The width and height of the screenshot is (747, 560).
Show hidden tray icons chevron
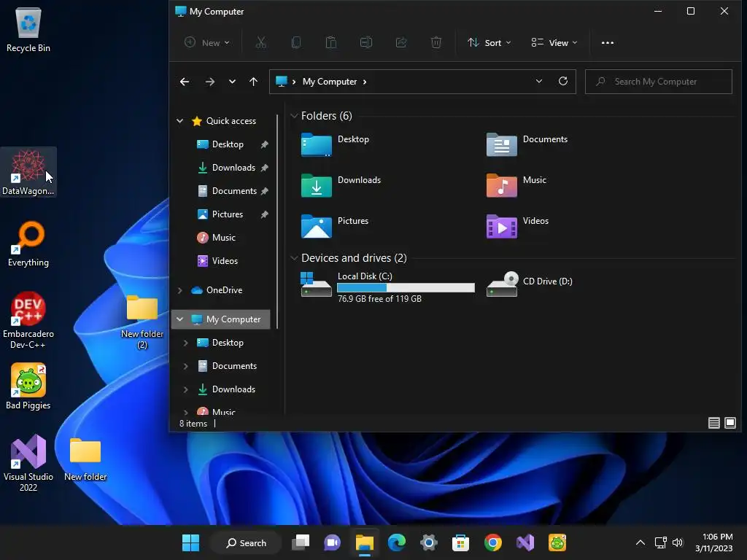click(640, 542)
